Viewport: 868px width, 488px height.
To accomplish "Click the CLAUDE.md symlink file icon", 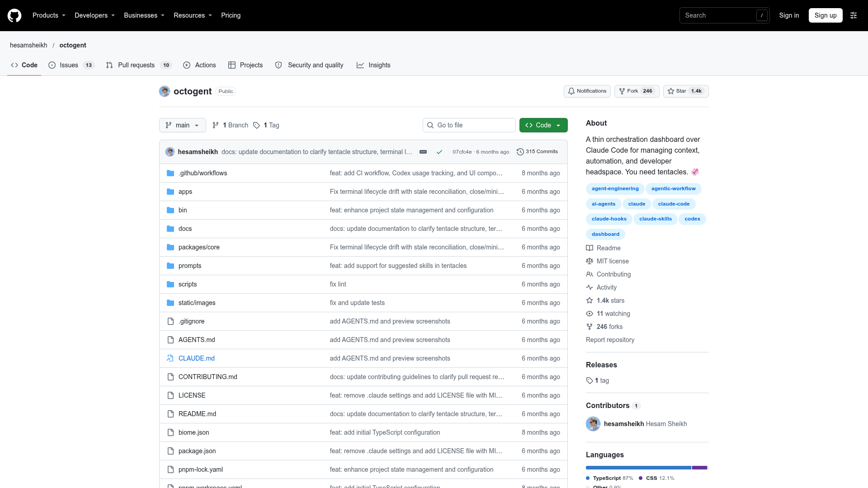I will pyautogui.click(x=170, y=358).
